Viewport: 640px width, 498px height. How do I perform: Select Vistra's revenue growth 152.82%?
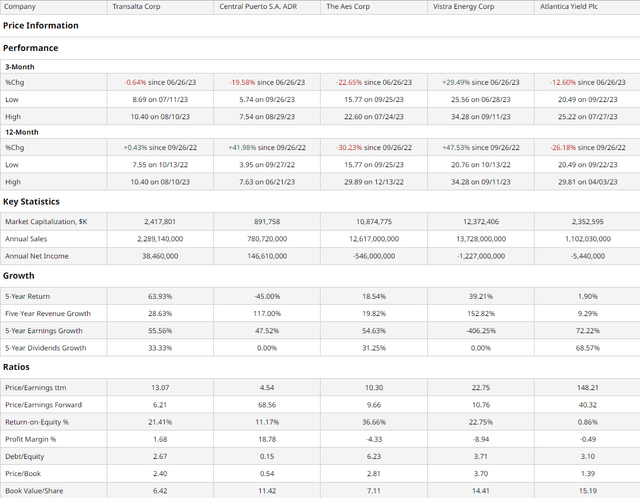tap(481, 313)
